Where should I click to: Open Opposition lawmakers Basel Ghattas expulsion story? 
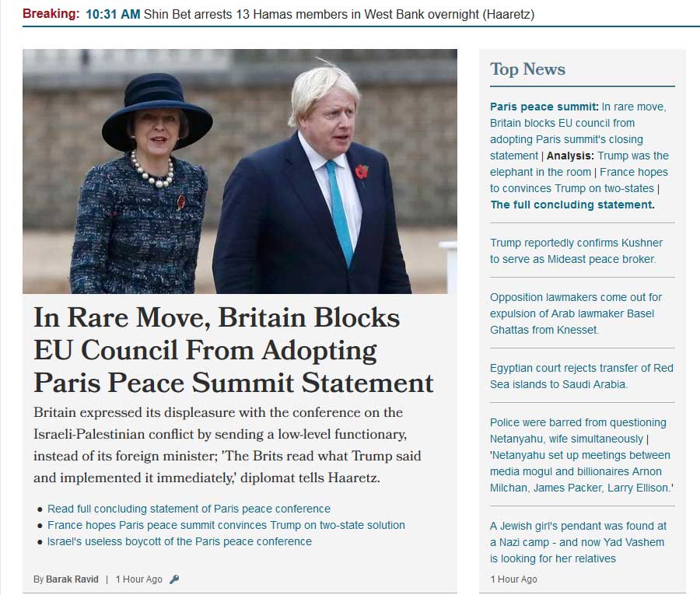tap(576, 313)
